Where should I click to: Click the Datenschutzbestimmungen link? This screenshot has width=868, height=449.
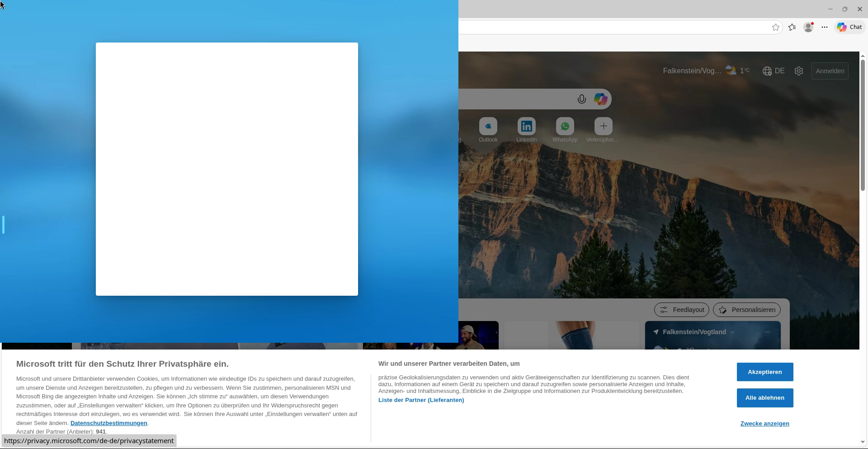108,423
